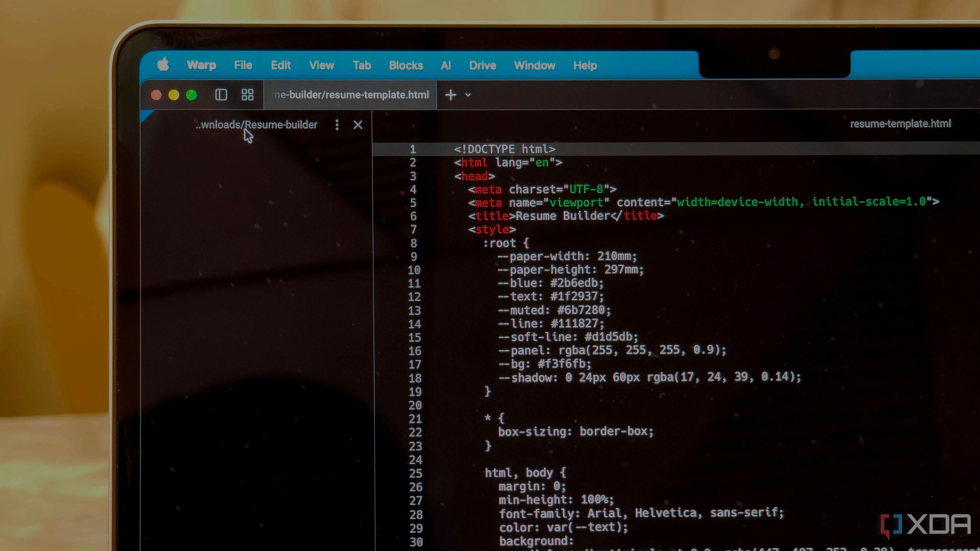Expand the new tab dropdown chevron
Screen dimensions: 980x551
click(x=468, y=95)
